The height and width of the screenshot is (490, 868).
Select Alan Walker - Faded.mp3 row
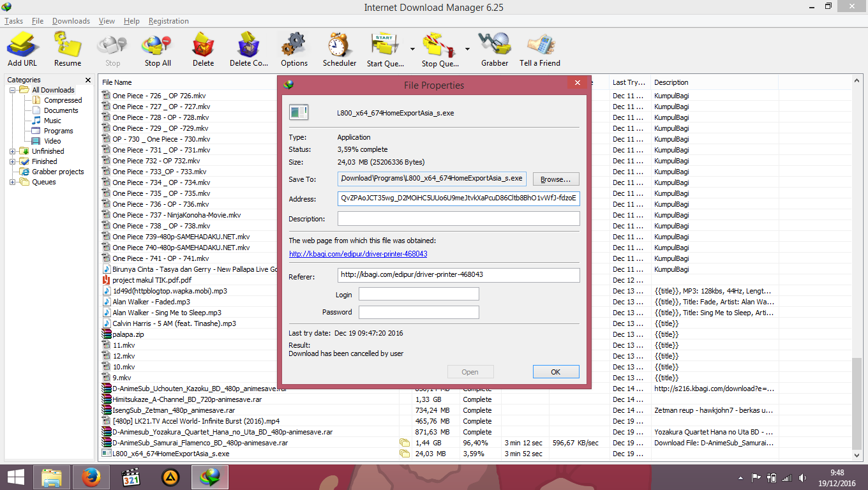151,302
